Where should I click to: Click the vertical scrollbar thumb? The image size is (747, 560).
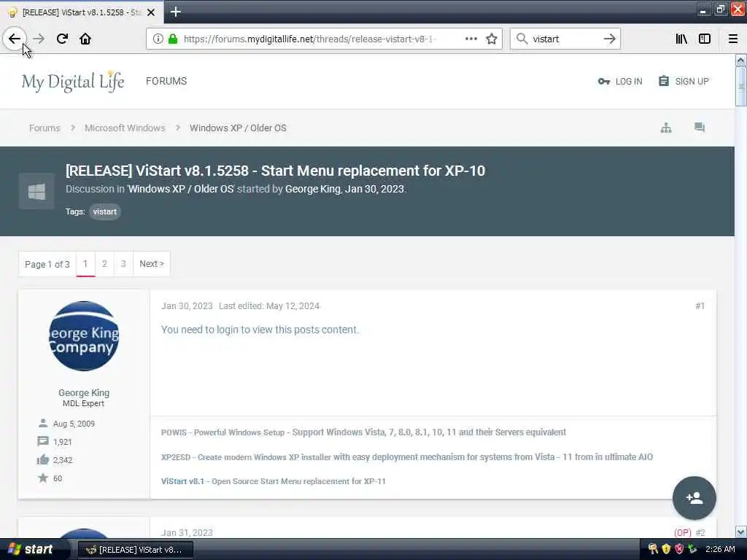741,86
